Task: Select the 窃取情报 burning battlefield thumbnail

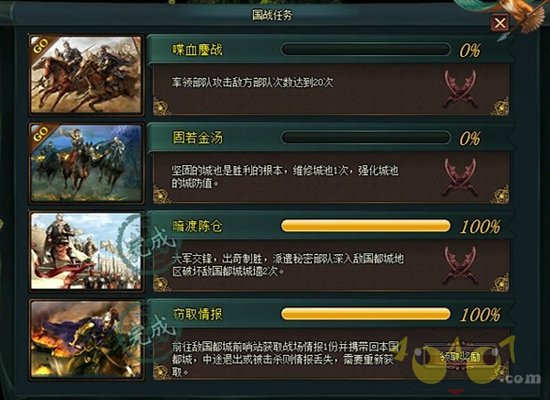Action: (x=86, y=339)
